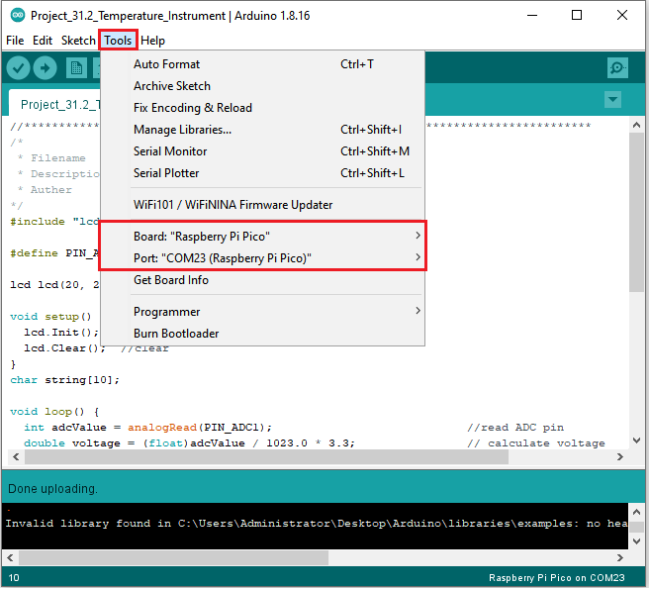This screenshot has height=589, width=650.
Task: Click editor vertical scrollbar up arrow
Action: (x=636, y=125)
